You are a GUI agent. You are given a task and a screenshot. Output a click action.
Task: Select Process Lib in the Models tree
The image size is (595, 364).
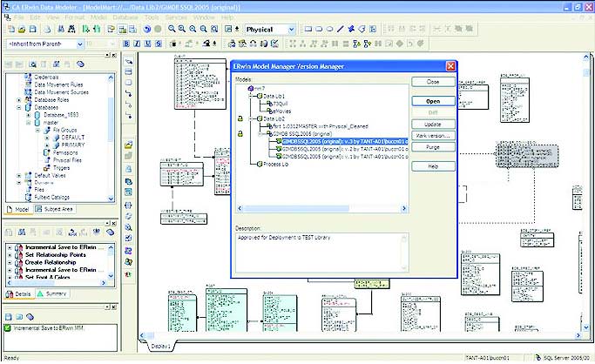pyautogui.click(x=276, y=165)
